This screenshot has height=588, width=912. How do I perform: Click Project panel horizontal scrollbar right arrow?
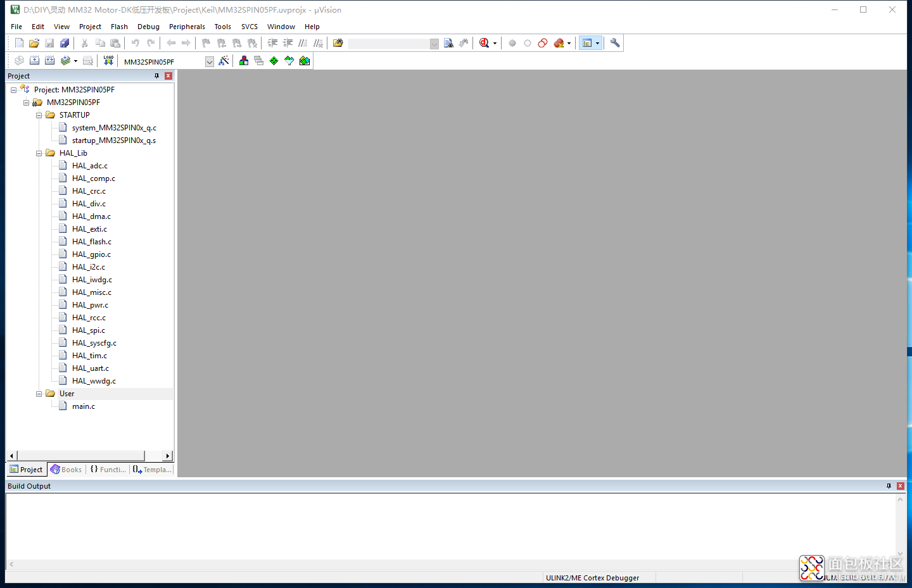pos(167,456)
